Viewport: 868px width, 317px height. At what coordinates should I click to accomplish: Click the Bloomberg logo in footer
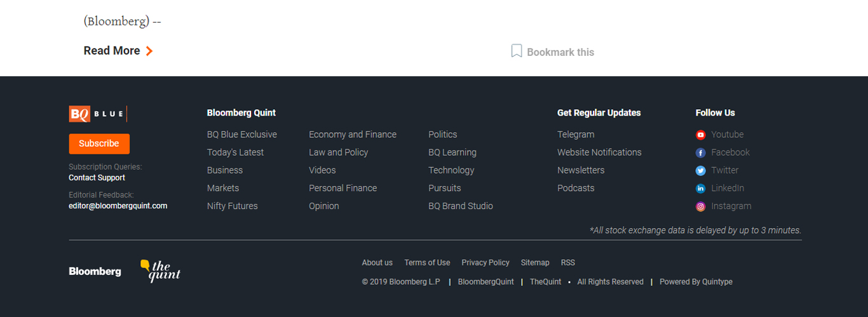tap(95, 271)
